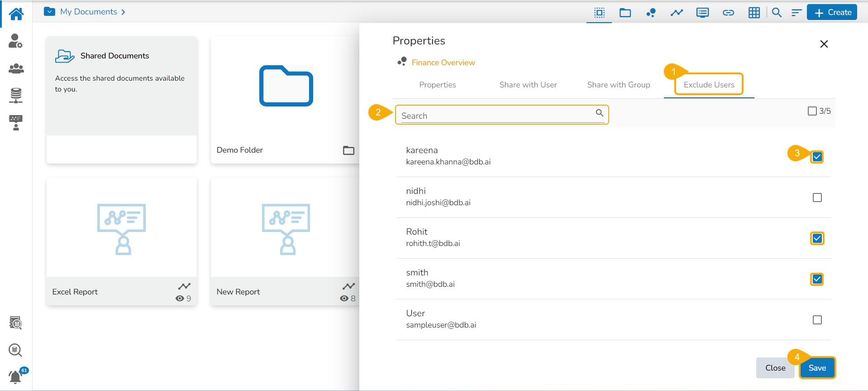Open the data server sidebar icon

(x=16, y=96)
